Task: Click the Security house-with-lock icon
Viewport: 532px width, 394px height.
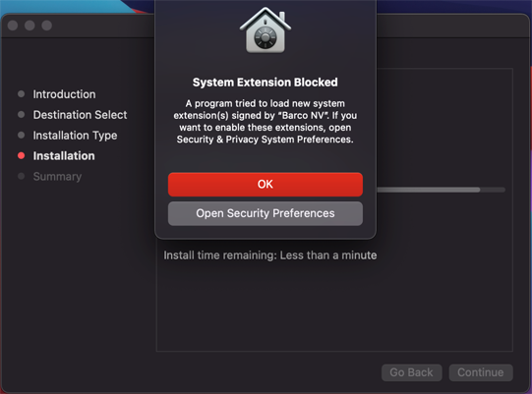Action: click(265, 30)
